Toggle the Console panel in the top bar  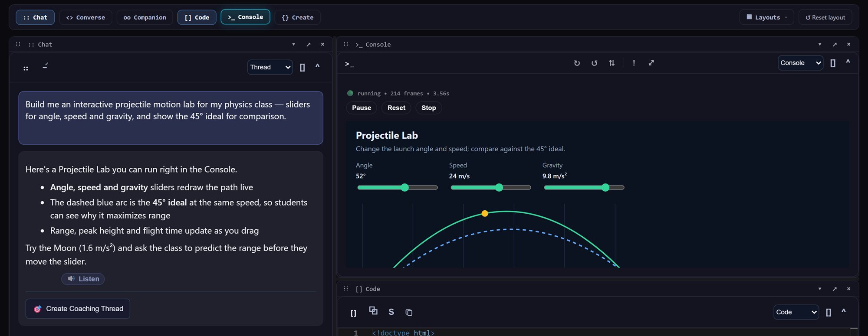(245, 17)
